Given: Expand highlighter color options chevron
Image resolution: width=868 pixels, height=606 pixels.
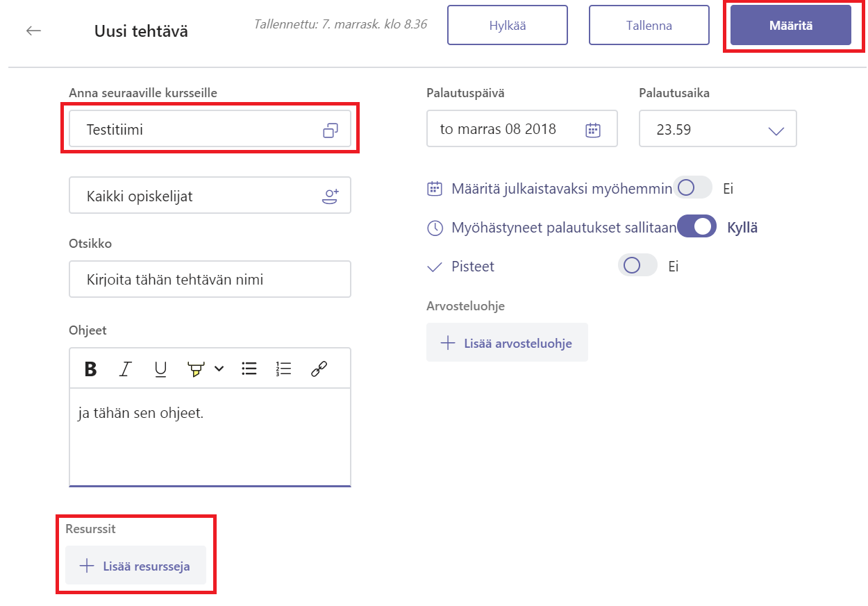Looking at the screenshot, I should tap(219, 369).
